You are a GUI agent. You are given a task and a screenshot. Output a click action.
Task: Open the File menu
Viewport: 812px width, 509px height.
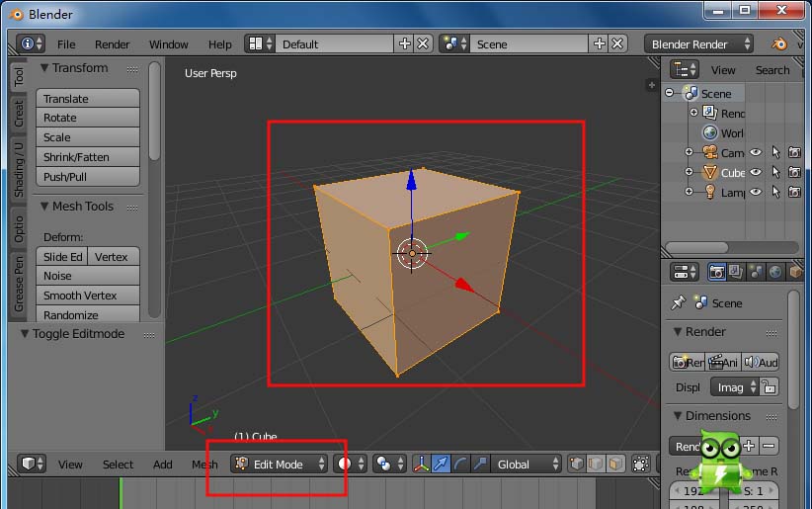(66, 44)
